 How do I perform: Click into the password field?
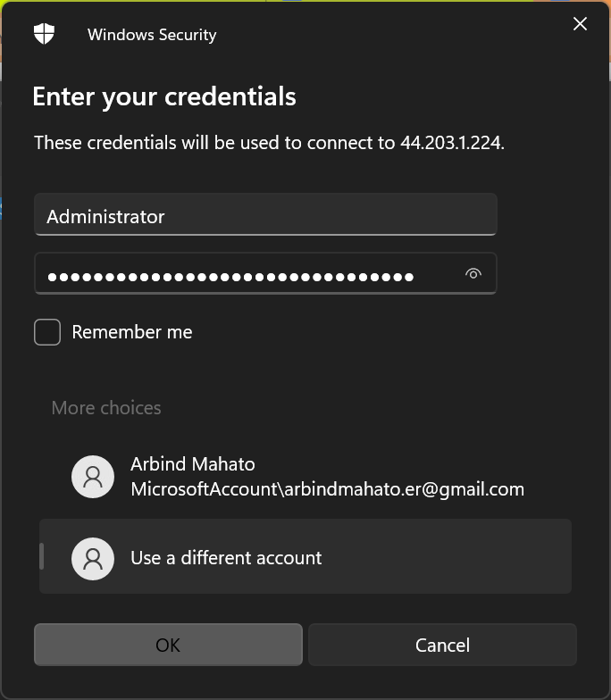point(265,273)
